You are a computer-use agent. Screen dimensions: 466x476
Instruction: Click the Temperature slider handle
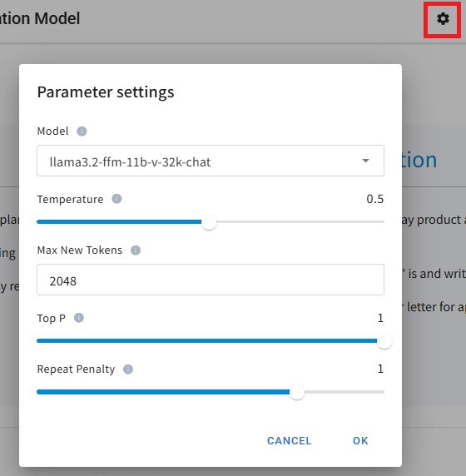click(x=209, y=222)
